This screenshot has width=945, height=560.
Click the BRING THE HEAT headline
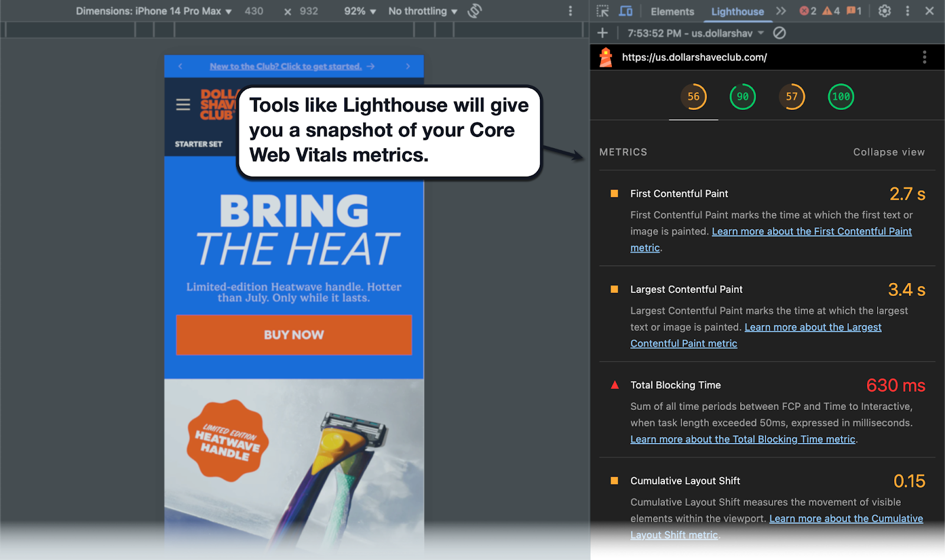click(297, 230)
